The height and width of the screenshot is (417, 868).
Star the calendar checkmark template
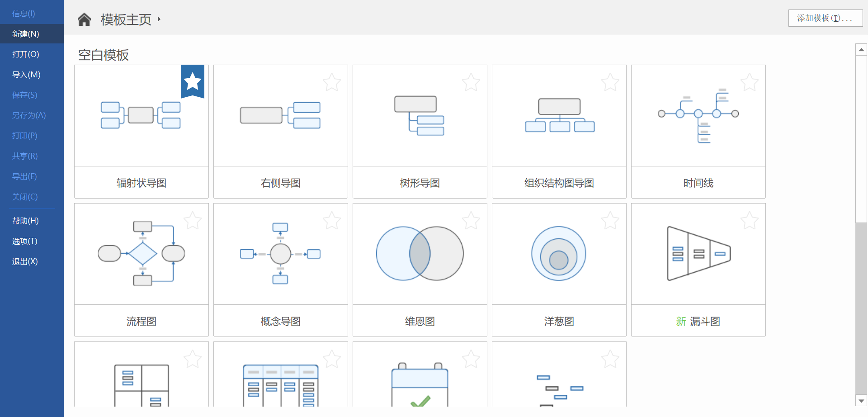point(471,359)
